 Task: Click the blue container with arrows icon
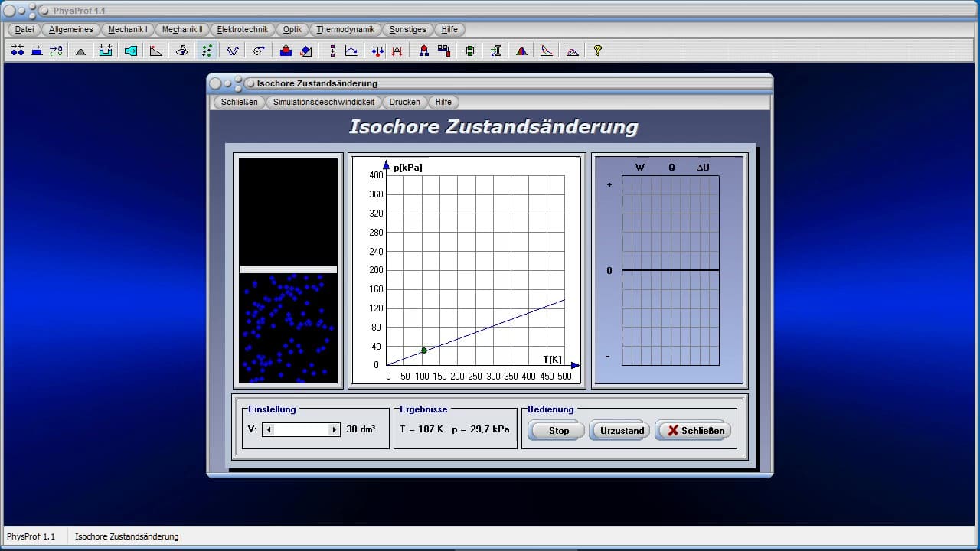[x=106, y=51]
